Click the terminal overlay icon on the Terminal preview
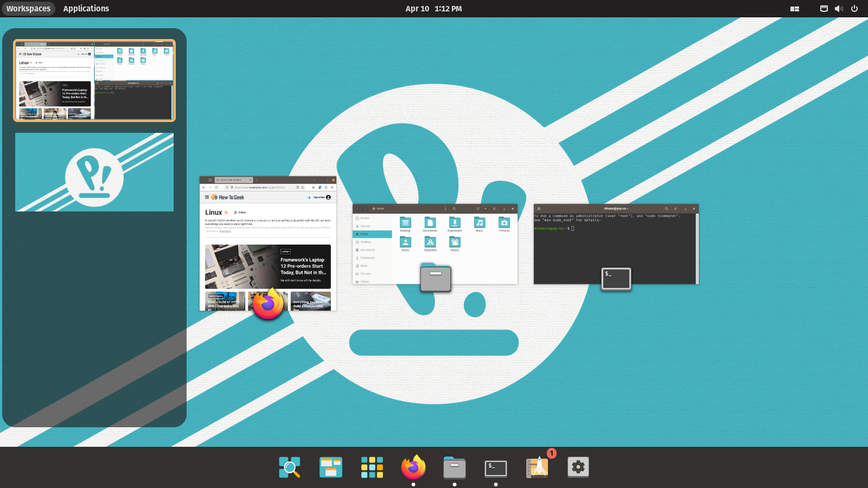 point(616,279)
